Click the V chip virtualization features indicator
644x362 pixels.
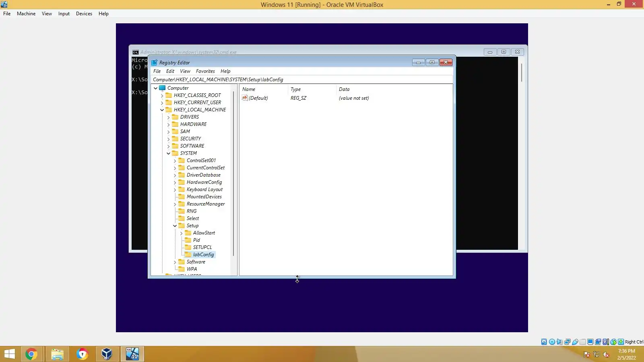coord(605,342)
